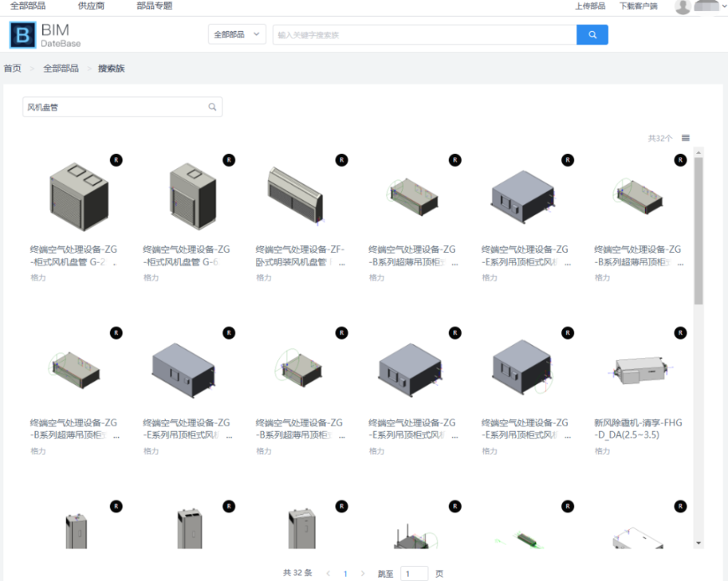728x581 pixels.
Task: Open the title 终端空气处理设备-ZG-柜式风机盘管 G-2
Action: [74, 255]
